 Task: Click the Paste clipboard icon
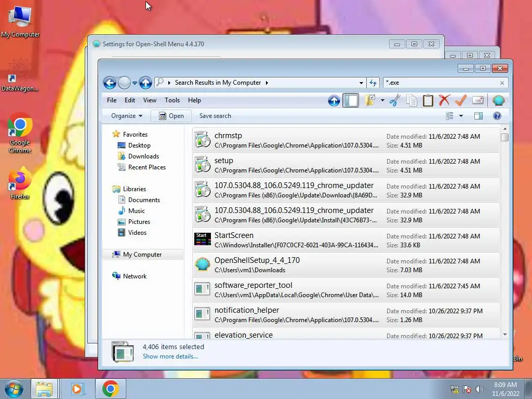click(x=428, y=100)
